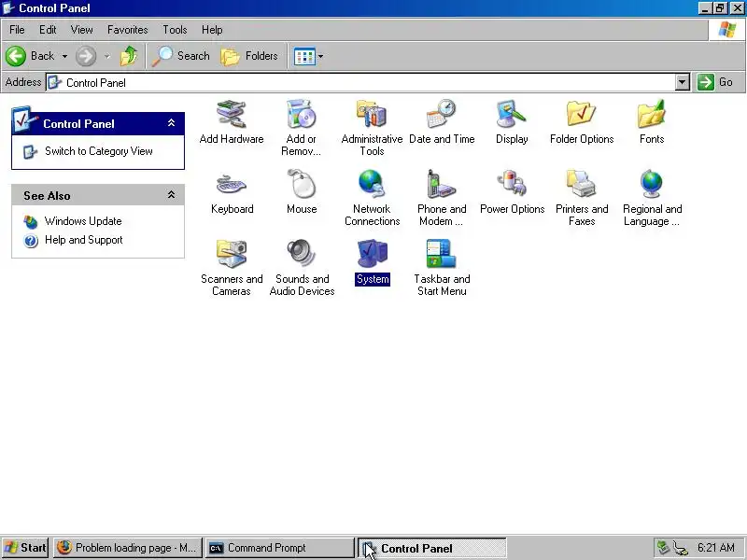Open the Favorites menu
747x560 pixels.
(128, 30)
